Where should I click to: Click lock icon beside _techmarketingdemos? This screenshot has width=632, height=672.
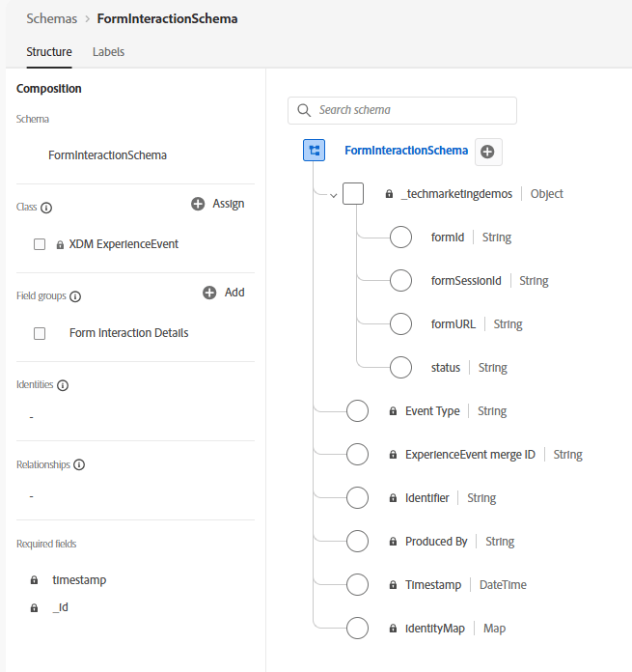pos(389,194)
